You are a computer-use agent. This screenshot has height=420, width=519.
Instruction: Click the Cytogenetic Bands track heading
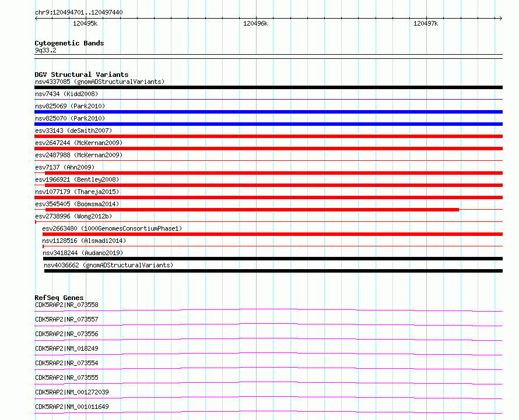(69, 43)
